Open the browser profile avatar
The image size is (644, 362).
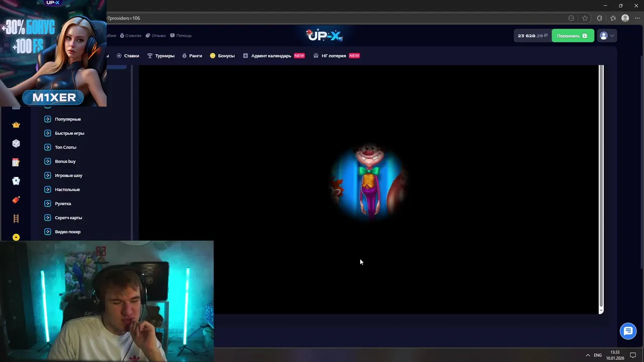(625, 18)
